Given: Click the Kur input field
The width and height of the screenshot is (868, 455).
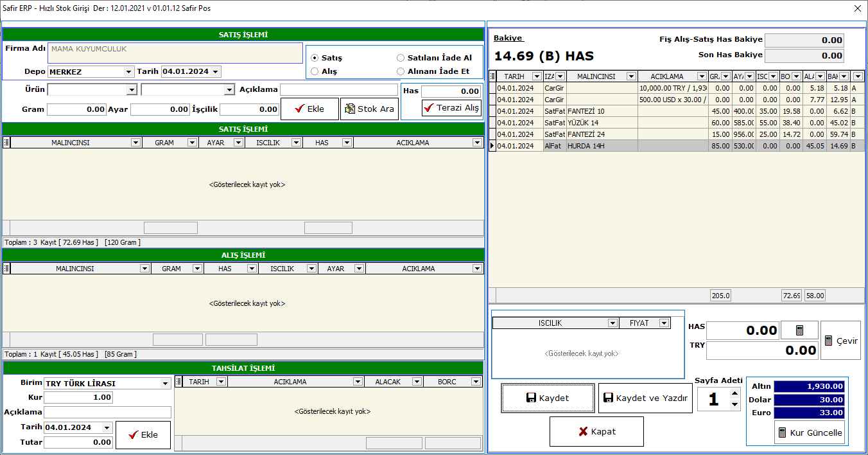Looking at the screenshot, I should coord(78,398).
